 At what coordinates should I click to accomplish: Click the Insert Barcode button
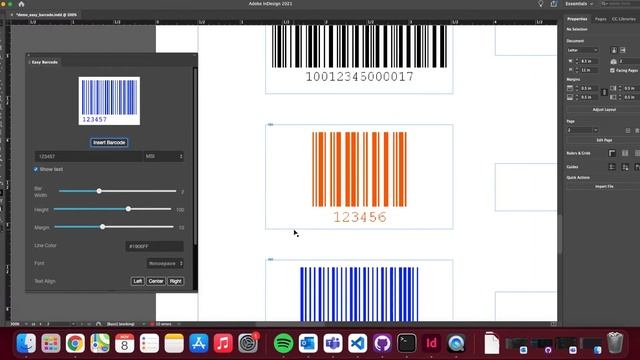tap(109, 142)
